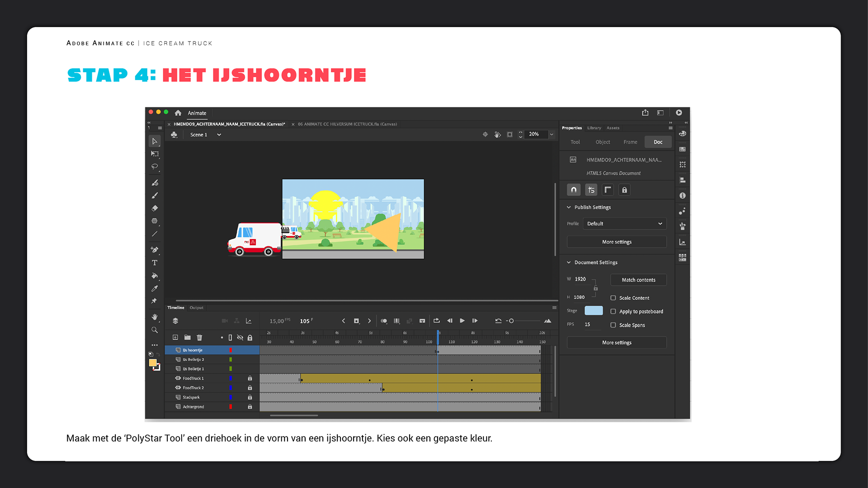Click the Match contents button
This screenshot has height=488, width=868.
[x=638, y=280]
